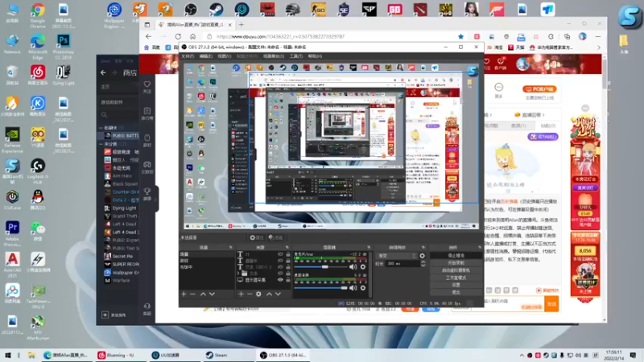
Task: Pop out the Scenes dock panel
Action: [230, 248]
